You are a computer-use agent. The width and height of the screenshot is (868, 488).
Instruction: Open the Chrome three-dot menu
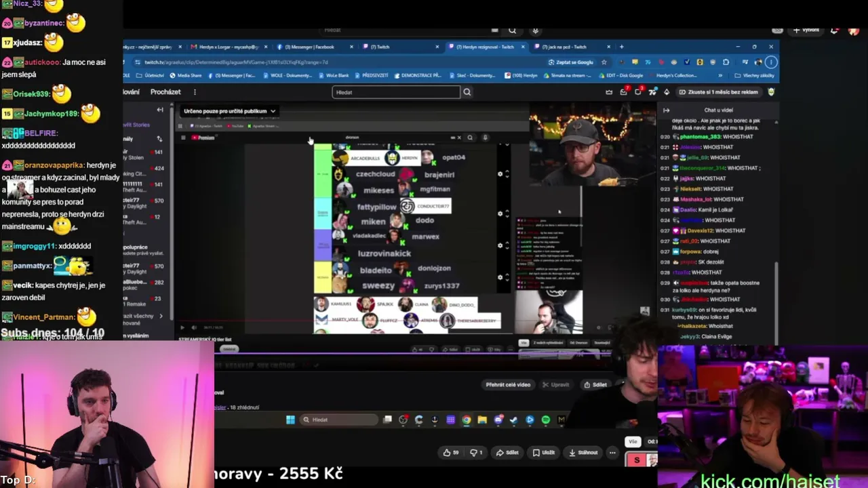(772, 62)
